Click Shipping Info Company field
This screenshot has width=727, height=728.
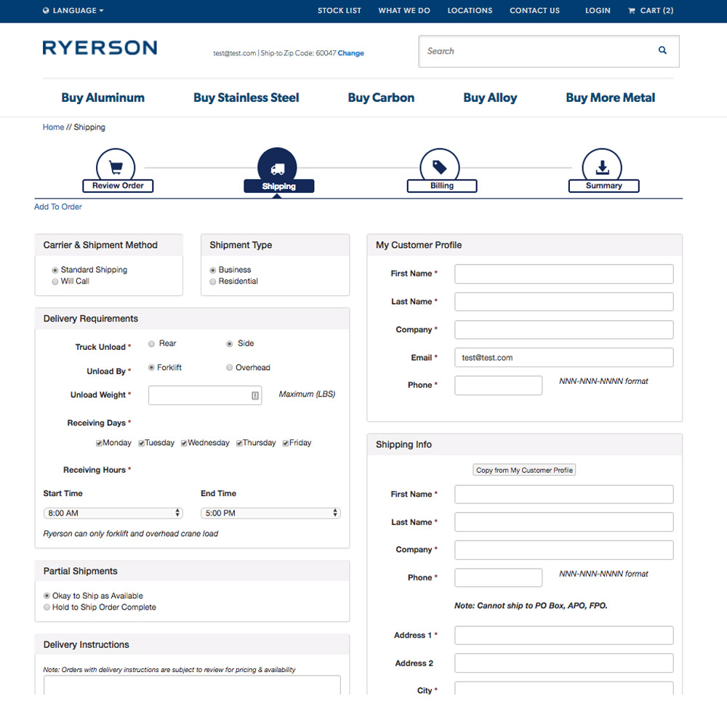563,550
